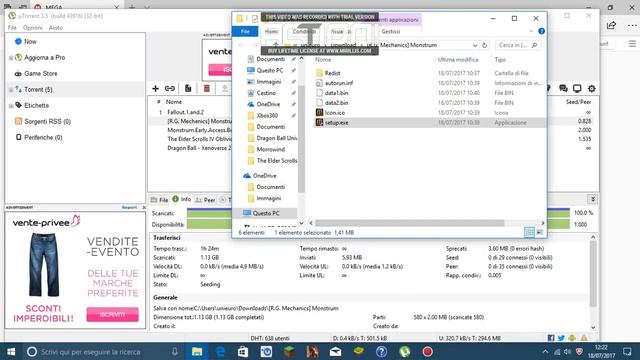
Task: Click the red record icon on taskbar
Action: (427, 351)
